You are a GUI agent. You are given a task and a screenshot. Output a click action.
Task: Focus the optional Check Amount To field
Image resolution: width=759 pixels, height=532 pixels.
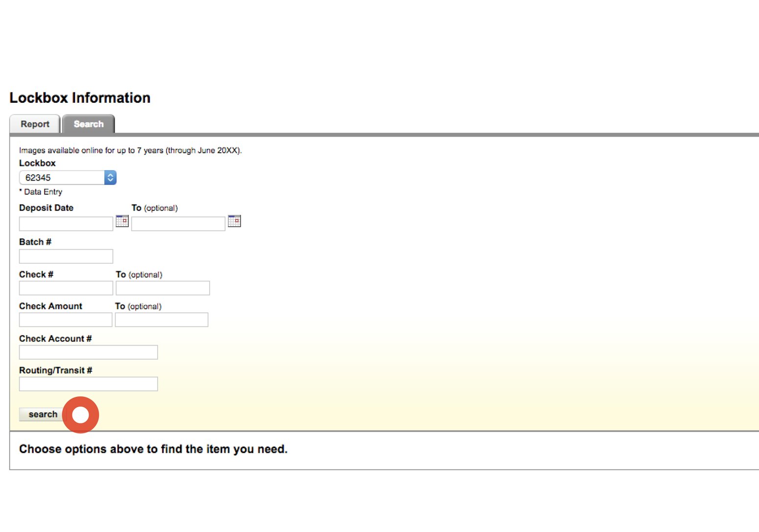click(x=162, y=320)
